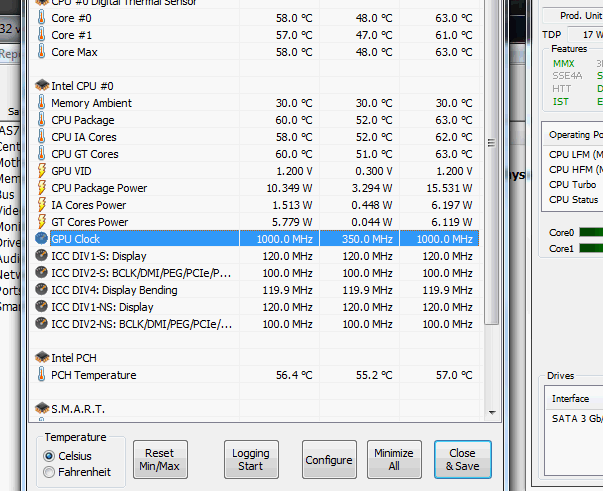The width and height of the screenshot is (603, 491).
Task: Click lightning icon beside GT Cores Power
Action: point(42,221)
